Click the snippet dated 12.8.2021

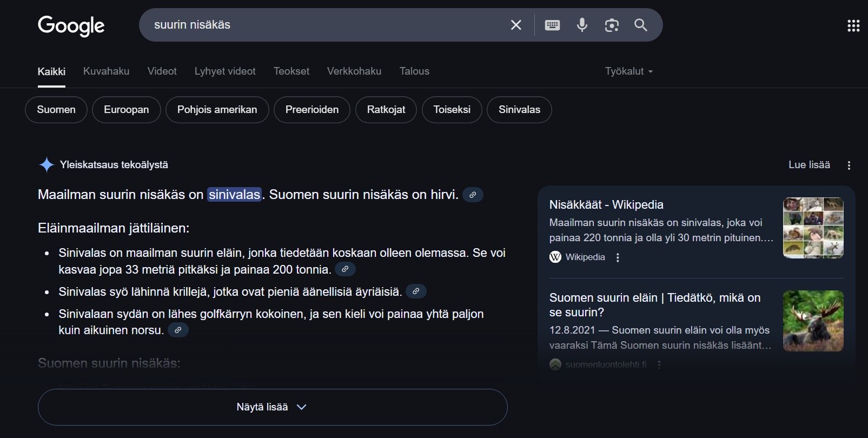coord(660,337)
